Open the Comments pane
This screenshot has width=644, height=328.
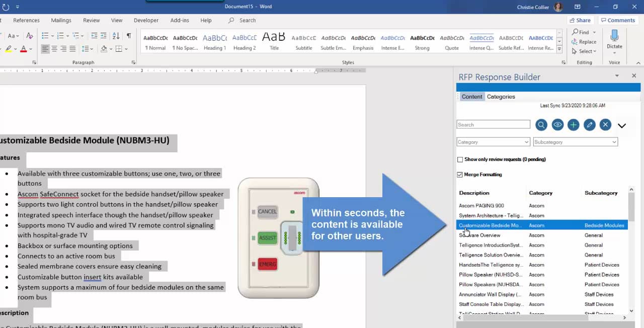coord(617,20)
